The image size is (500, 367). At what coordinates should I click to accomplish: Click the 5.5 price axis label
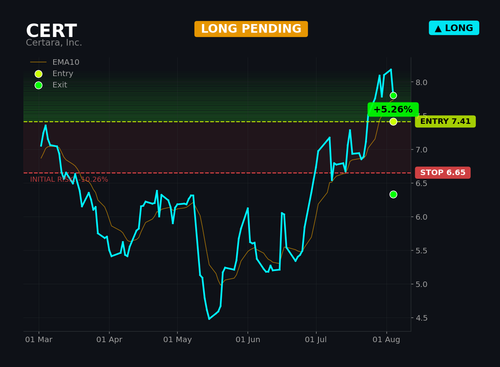(x=421, y=251)
